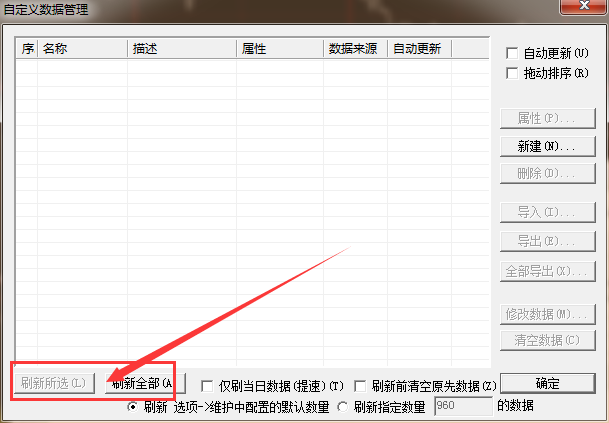Click the 刷新全部(A) button
Screen dimensions: 609x423
pos(145,383)
